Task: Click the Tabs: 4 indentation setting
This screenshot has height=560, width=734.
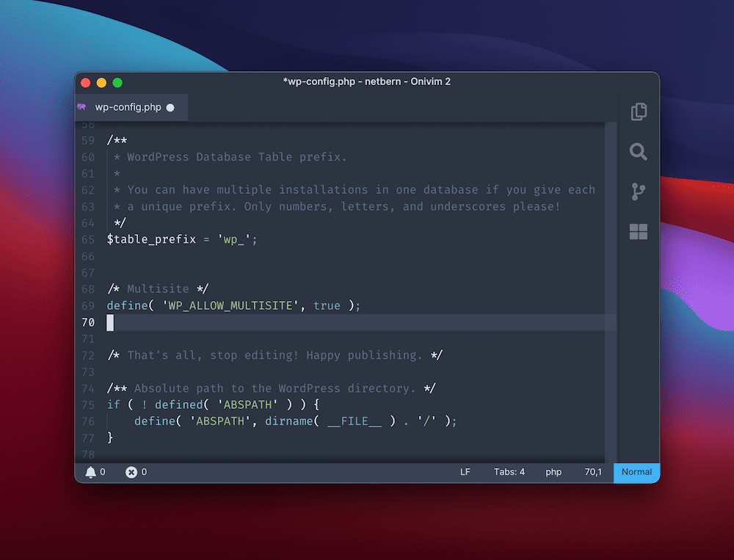Action: coord(509,472)
